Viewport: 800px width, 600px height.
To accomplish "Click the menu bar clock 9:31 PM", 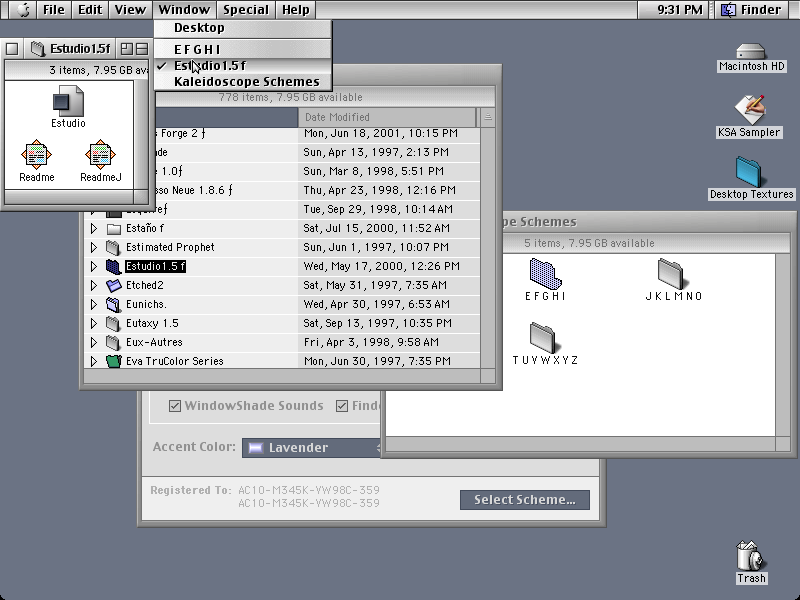I will (x=679, y=10).
